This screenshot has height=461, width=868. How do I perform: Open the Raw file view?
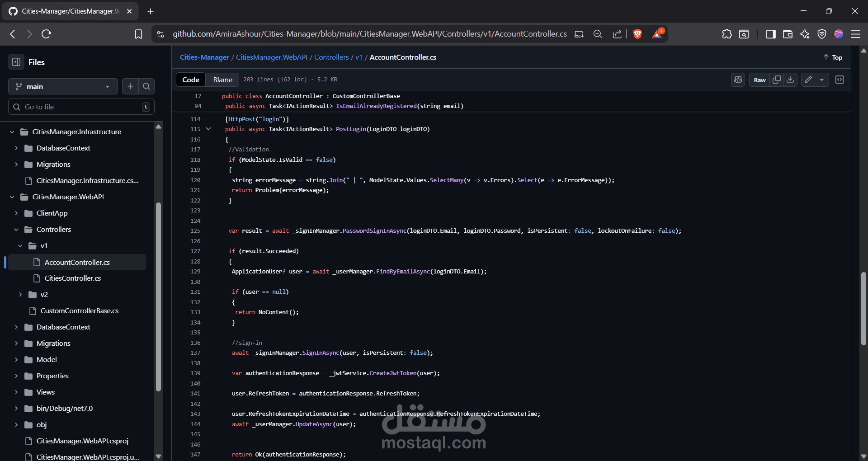pyautogui.click(x=759, y=80)
